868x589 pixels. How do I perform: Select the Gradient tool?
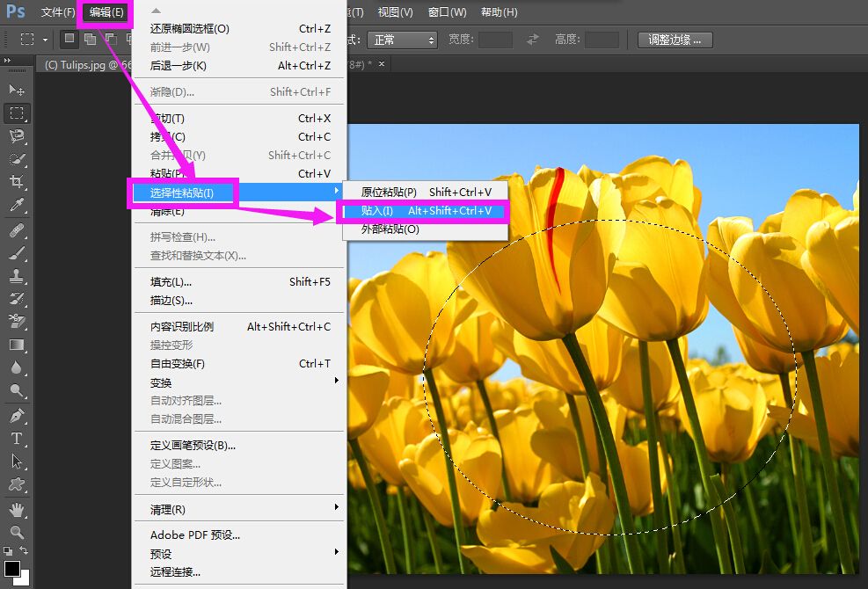[17, 345]
